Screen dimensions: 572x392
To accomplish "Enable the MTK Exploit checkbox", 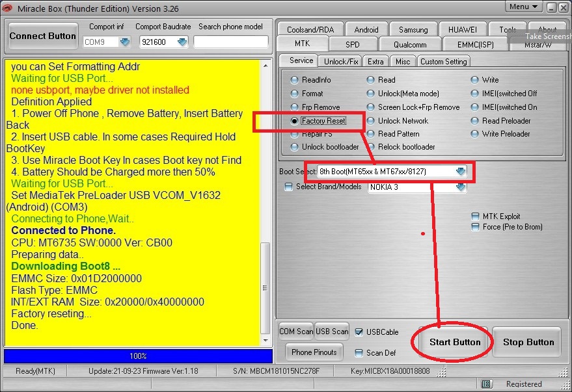I will [475, 216].
